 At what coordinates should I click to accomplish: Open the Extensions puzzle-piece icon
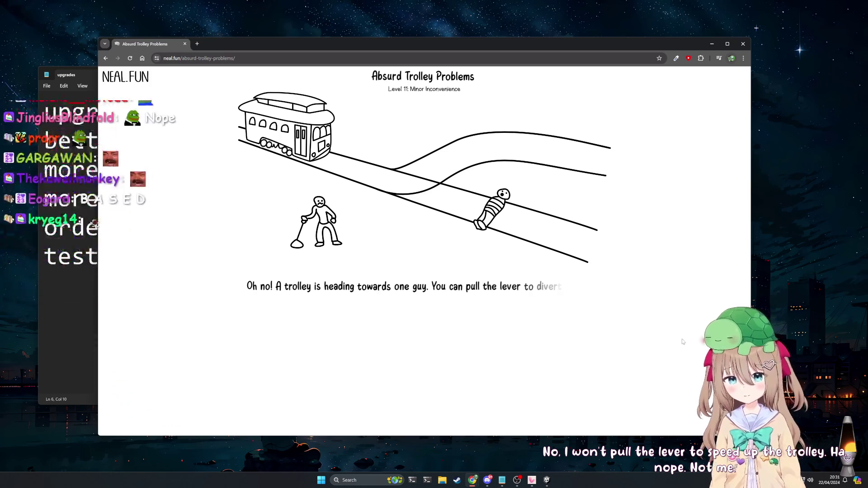tap(701, 58)
